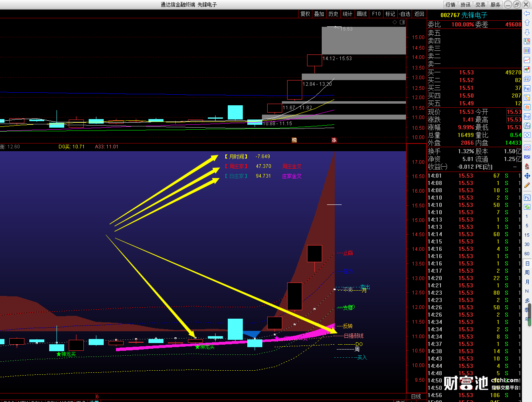Open the 交易 trade menu
Viewport: 532px width, 402px height.
pyautogui.click(x=480, y=4)
